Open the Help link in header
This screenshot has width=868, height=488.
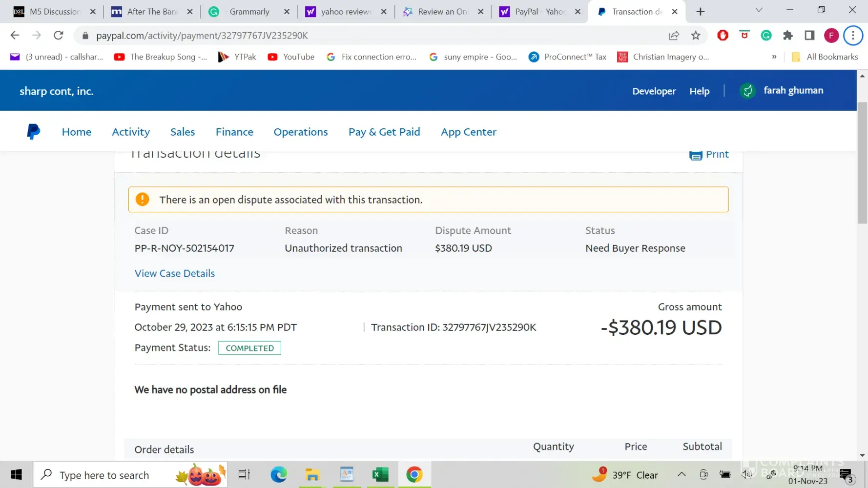(x=700, y=91)
